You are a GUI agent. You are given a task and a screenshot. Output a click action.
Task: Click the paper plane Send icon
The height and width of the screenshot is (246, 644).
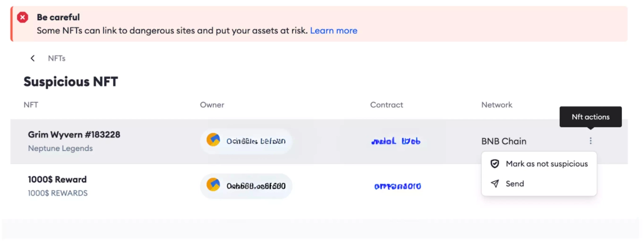pyautogui.click(x=495, y=184)
